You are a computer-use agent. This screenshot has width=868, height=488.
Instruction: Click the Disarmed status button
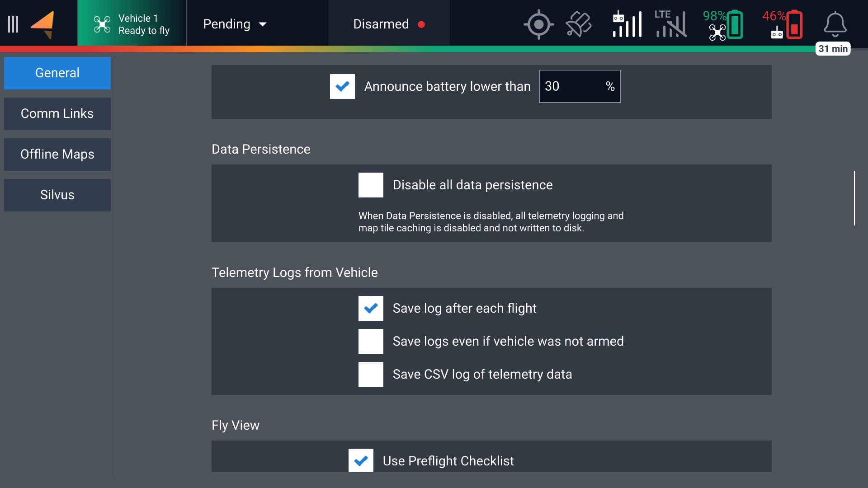coord(389,24)
